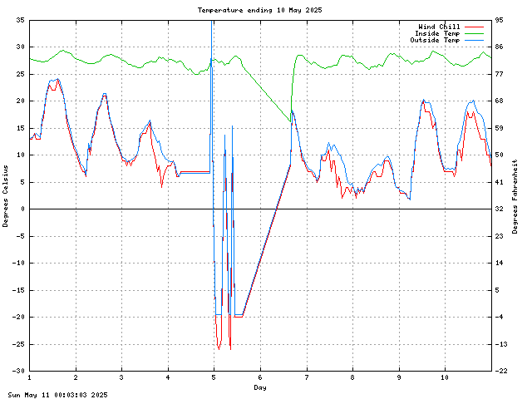Click the -20 tick on the Celsius axis
Viewport: 532px width, 399px height.
tap(18, 317)
